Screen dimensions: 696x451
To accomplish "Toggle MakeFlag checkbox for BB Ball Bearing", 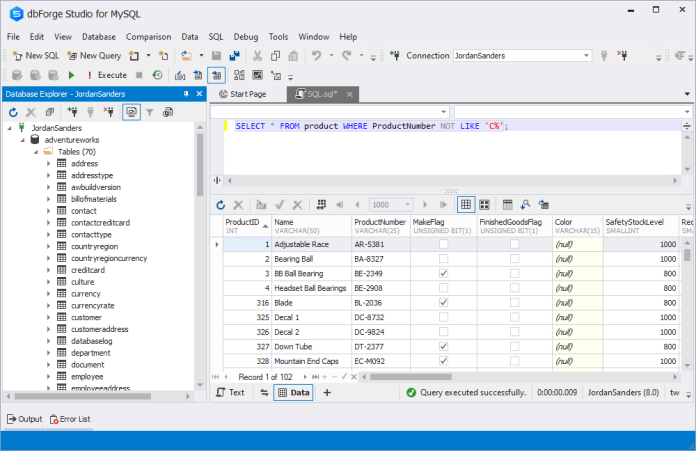I will click(x=443, y=273).
